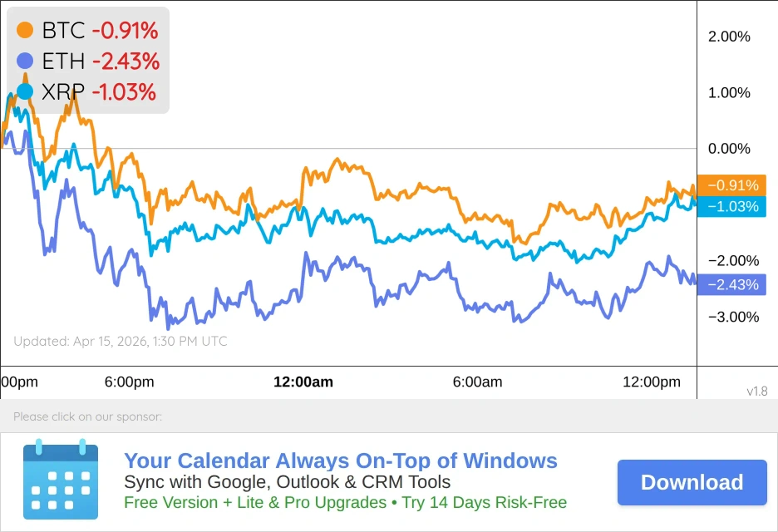Select the 12:00pm time axis label
The height and width of the screenshot is (532, 778).
point(652,382)
